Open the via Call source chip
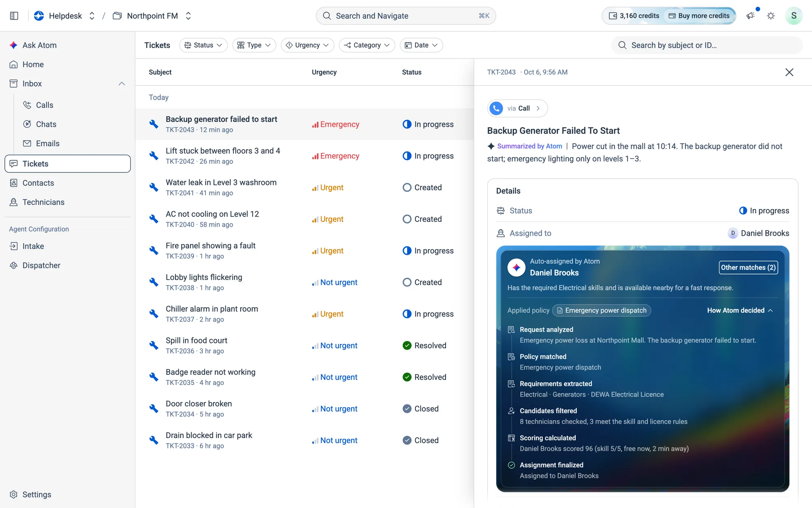 [x=517, y=108]
